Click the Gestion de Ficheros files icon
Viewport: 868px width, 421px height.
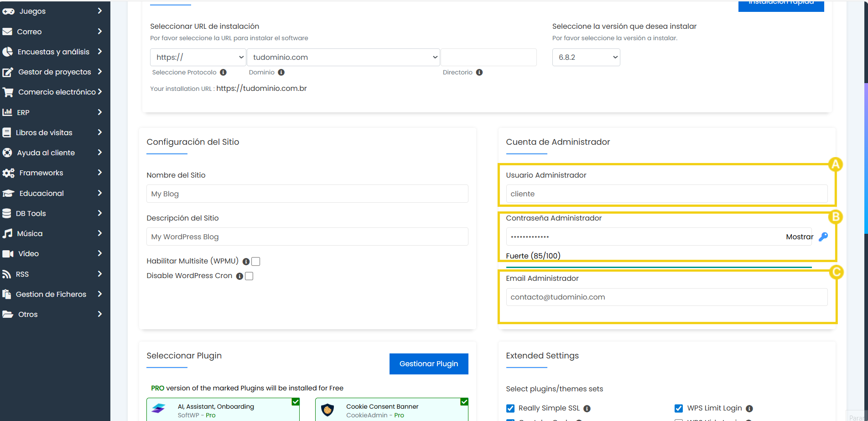(7, 294)
